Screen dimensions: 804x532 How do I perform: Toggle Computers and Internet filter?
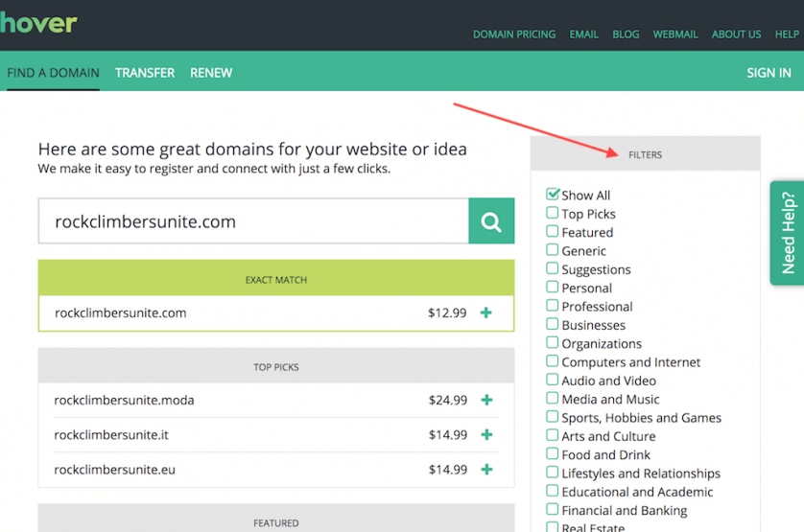point(553,360)
